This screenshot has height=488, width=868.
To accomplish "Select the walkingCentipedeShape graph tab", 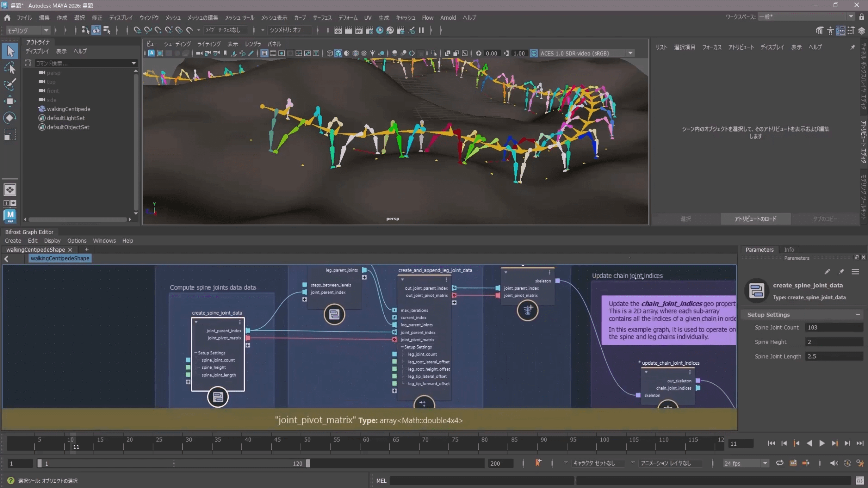I will pyautogui.click(x=36, y=250).
